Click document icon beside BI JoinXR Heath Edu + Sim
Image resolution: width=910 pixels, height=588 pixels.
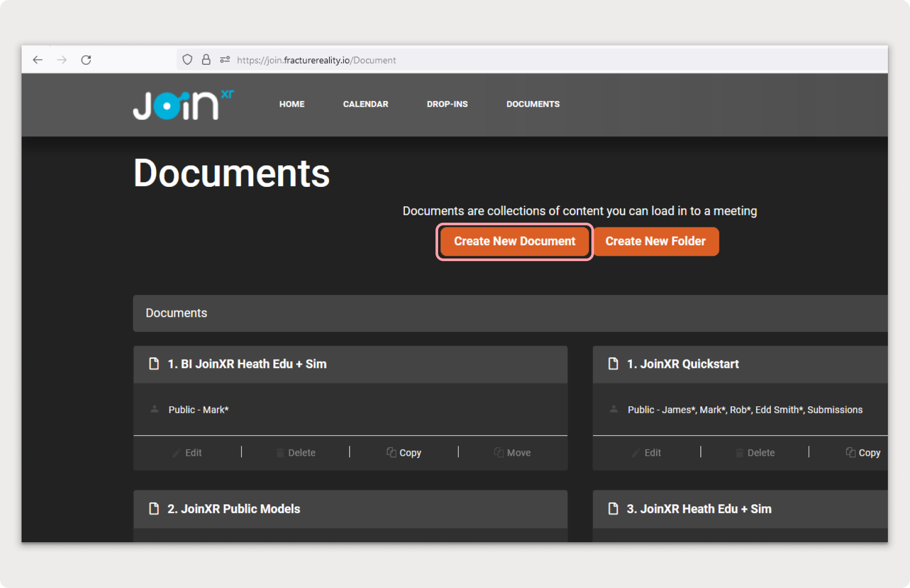pyautogui.click(x=154, y=364)
